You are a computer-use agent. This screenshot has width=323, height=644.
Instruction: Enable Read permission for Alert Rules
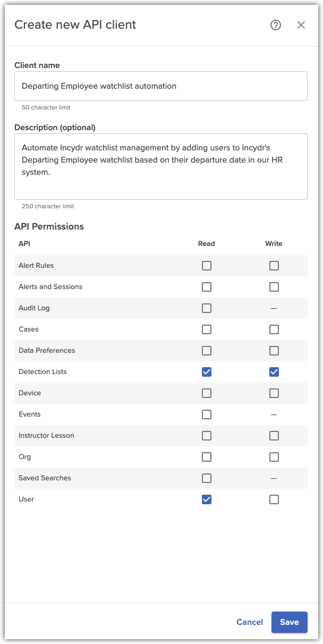(207, 266)
